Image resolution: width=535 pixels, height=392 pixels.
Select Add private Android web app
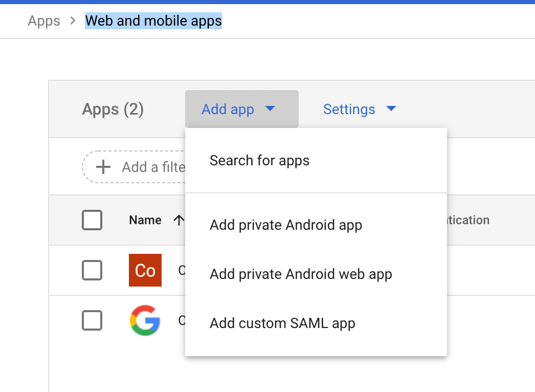pyautogui.click(x=301, y=274)
